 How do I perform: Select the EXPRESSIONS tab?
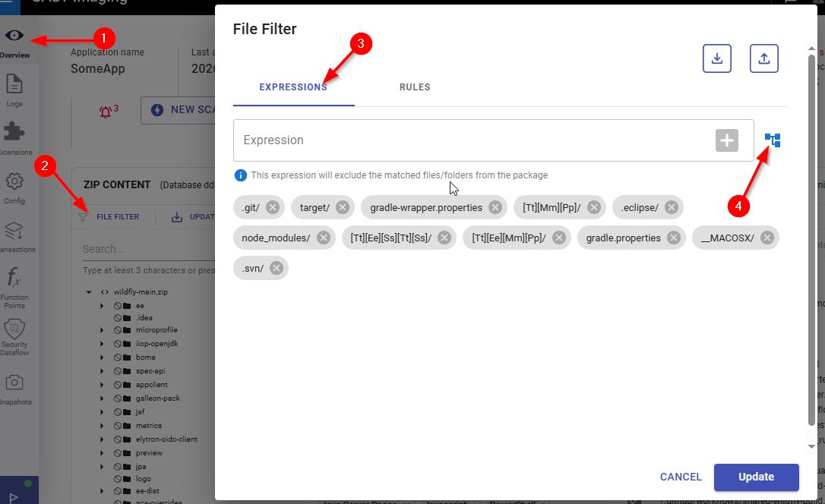[x=293, y=87]
